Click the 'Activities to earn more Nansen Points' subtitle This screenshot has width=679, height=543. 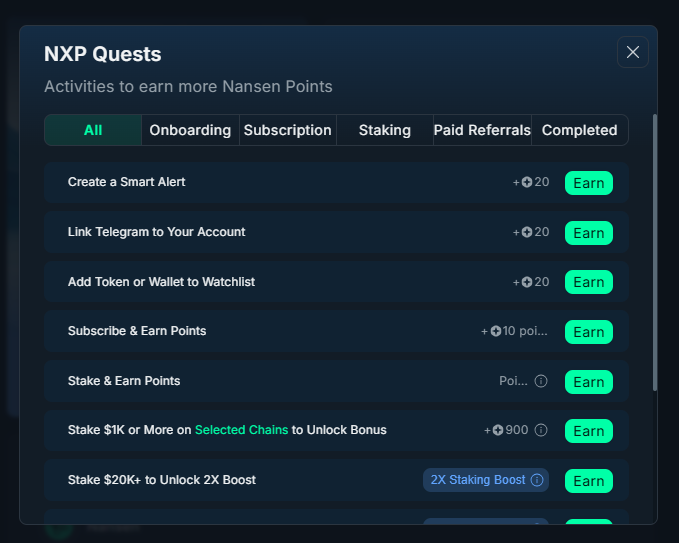(x=188, y=87)
